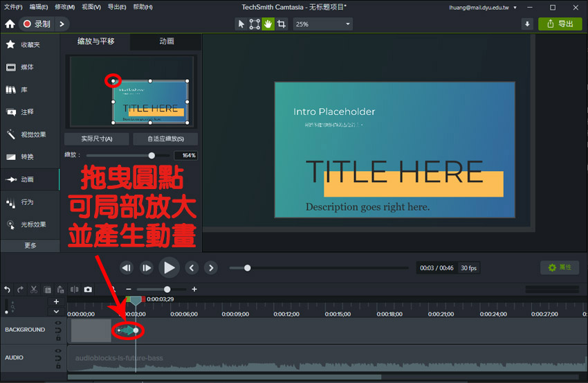Click the download arrow icon beside Export

click(528, 24)
